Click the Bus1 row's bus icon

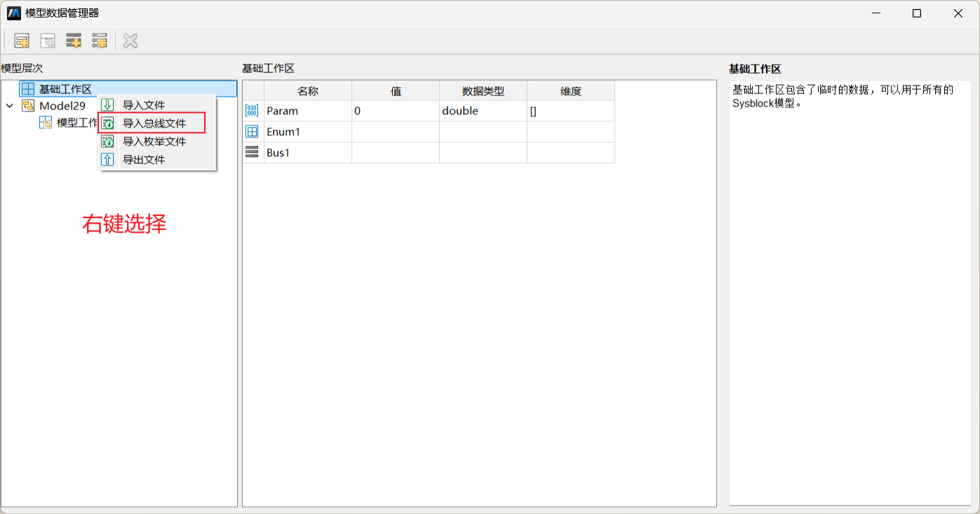[252, 152]
